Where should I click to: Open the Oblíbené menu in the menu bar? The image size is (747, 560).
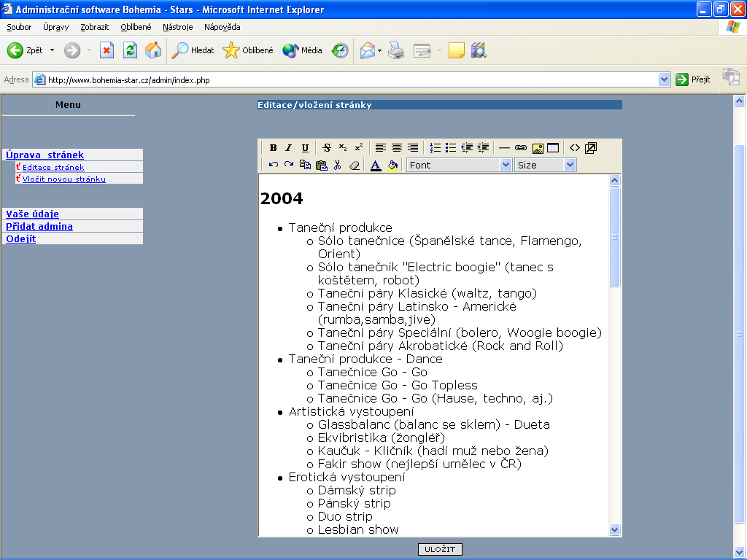point(136,27)
